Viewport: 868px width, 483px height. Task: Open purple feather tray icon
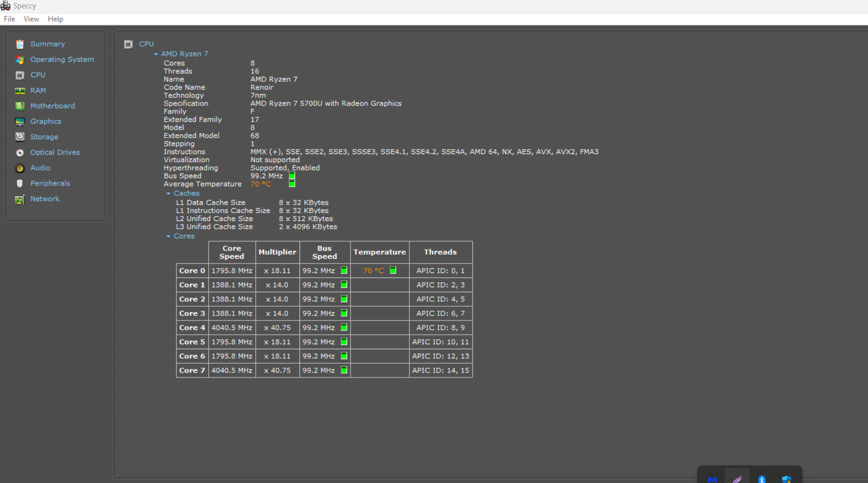(737, 479)
